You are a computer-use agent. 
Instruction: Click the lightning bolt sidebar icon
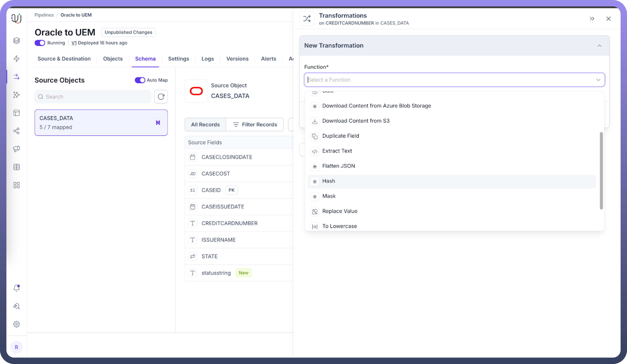[x=16, y=59]
